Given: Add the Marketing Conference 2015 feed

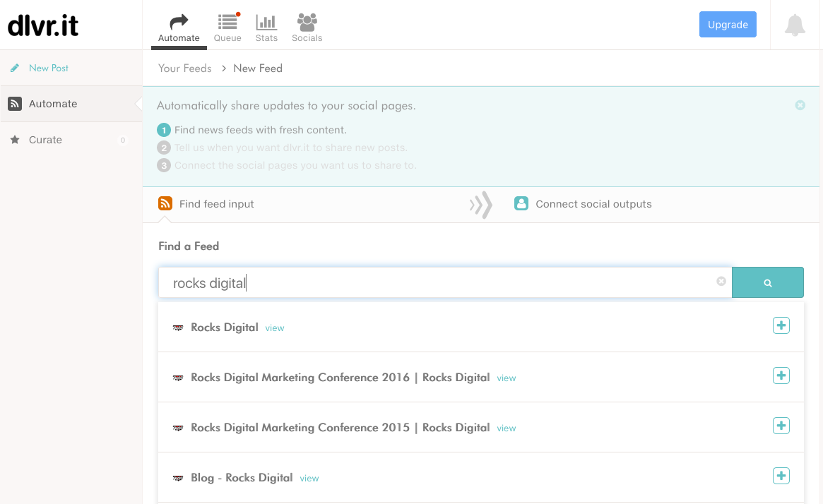Looking at the screenshot, I should pos(781,426).
